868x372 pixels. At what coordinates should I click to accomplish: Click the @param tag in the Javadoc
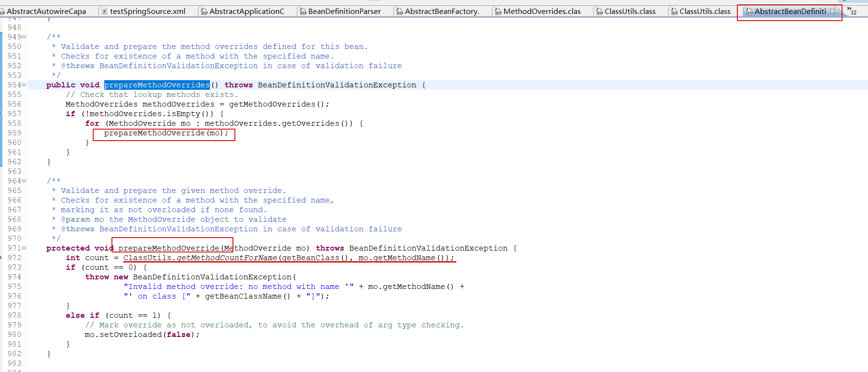pyautogui.click(x=75, y=219)
